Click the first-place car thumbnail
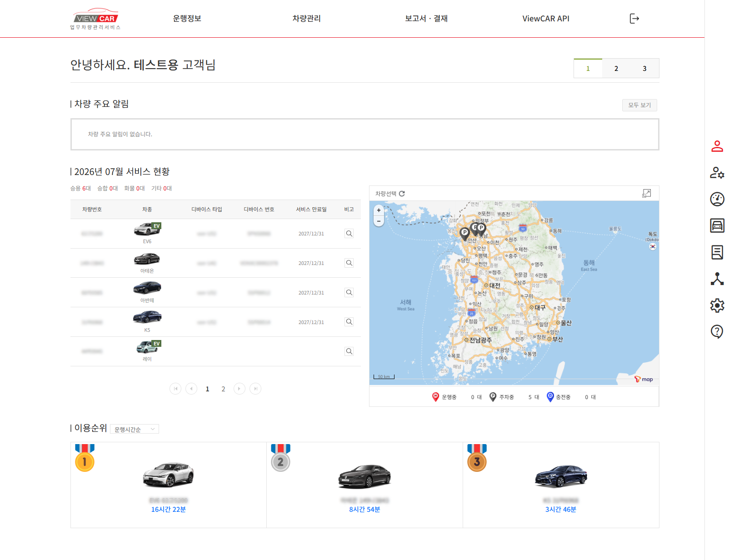This screenshot has height=560, width=729. (169, 475)
